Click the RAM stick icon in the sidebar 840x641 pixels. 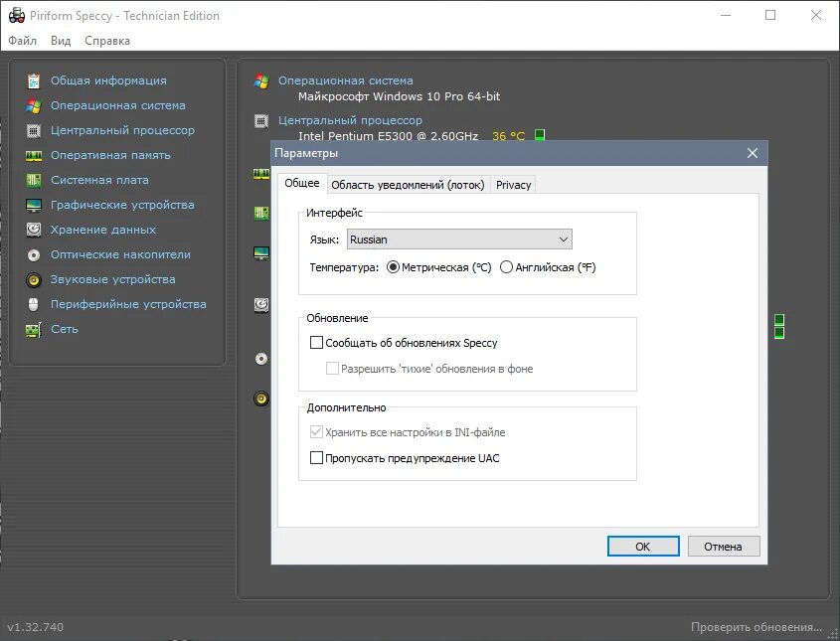click(33, 156)
